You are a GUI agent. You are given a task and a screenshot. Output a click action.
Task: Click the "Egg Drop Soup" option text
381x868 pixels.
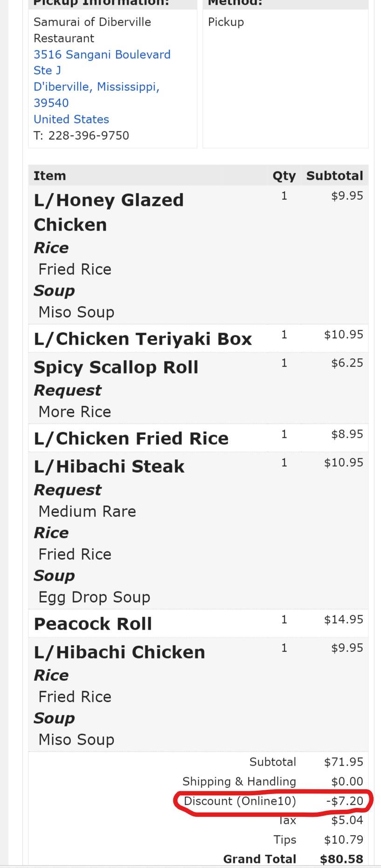94,597
